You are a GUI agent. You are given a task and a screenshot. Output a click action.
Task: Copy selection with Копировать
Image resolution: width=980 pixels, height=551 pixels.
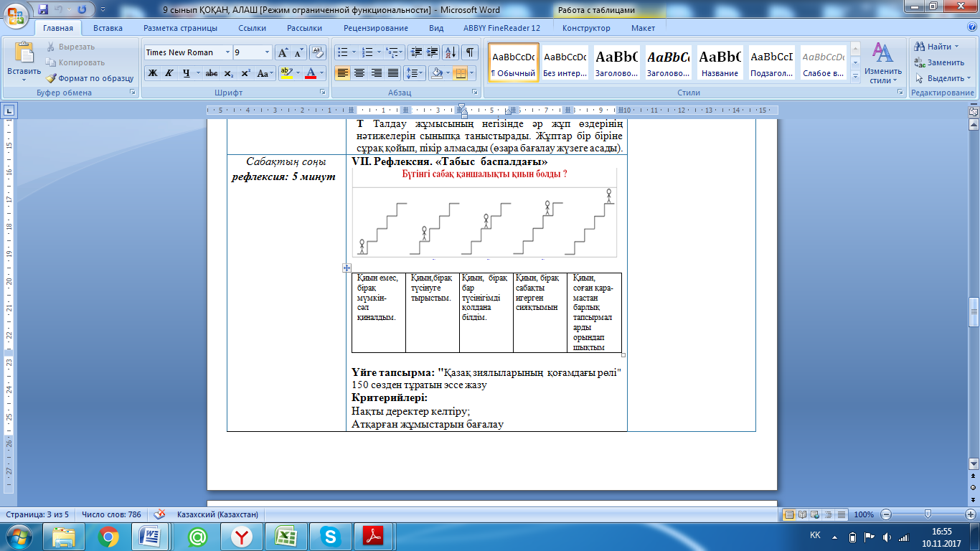[x=75, y=62]
